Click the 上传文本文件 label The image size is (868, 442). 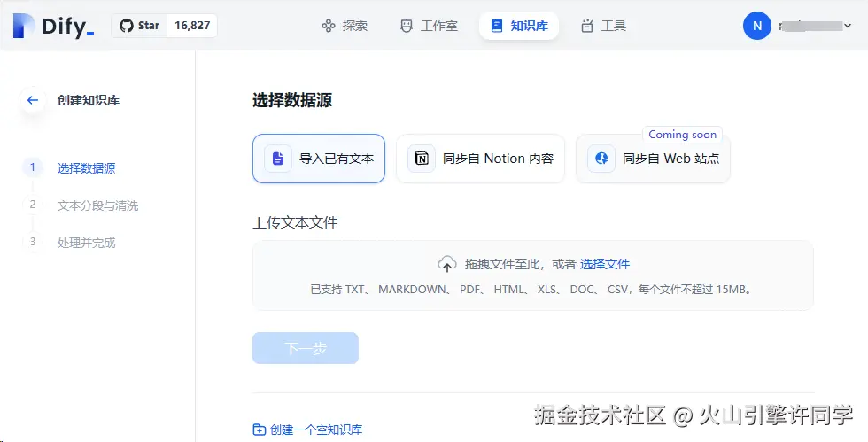coord(295,222)
